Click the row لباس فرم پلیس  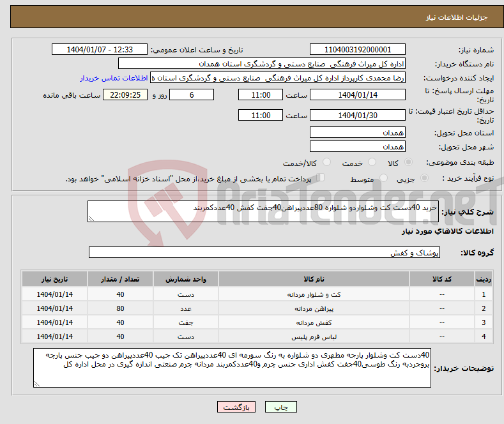coord(257,337)
